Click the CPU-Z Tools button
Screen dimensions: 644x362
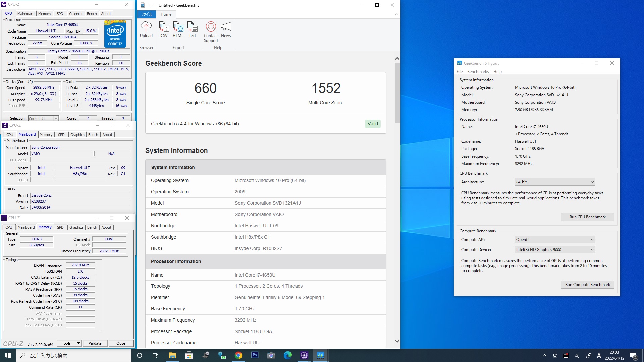pyautogui.click(x=66, y=343)
